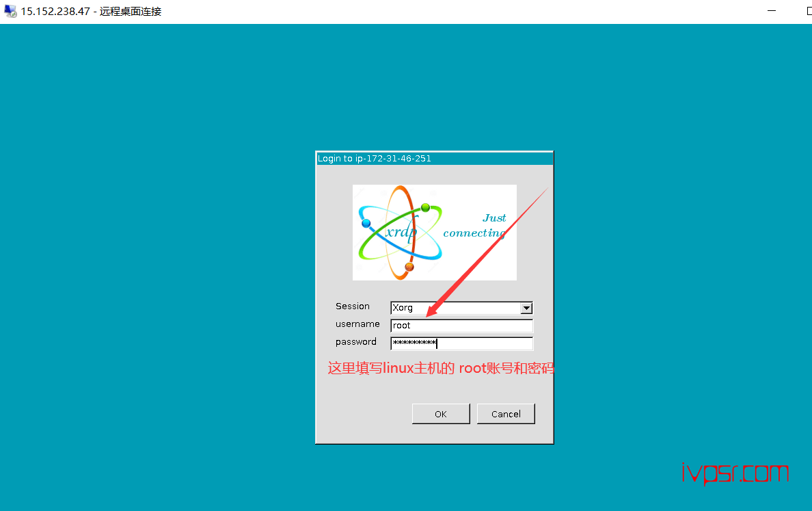Minimize the Remote Desktop Connection window

click(x=772, y=11)
